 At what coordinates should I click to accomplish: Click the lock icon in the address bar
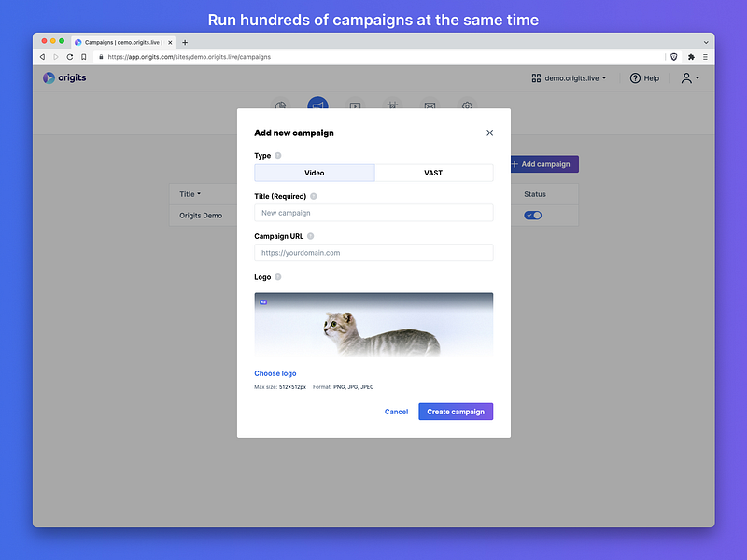coord(101,57)
